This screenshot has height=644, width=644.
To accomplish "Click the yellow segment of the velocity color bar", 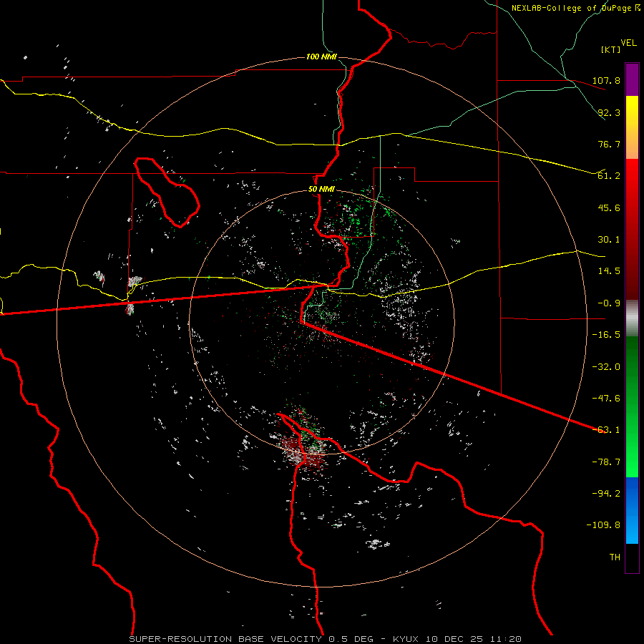I will tap(632, 127).
